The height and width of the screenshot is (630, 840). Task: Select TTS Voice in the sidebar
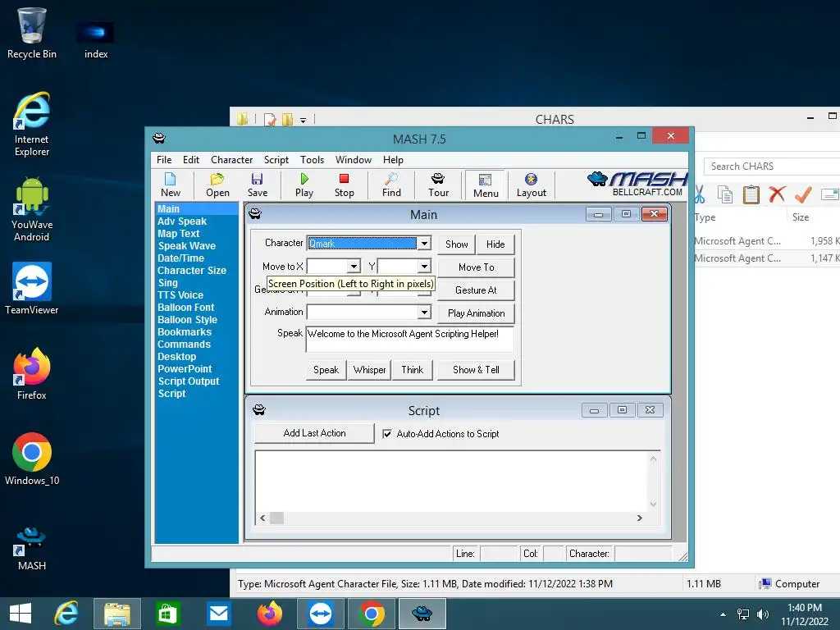pos(180,295)
